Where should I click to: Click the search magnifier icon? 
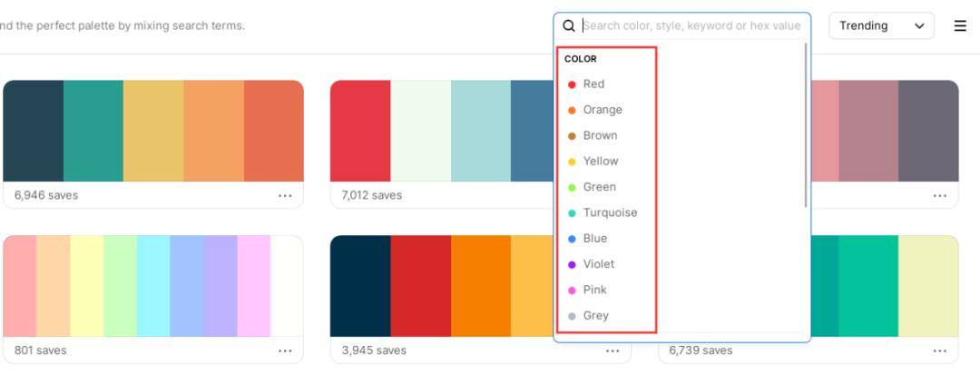click(568, 25)
